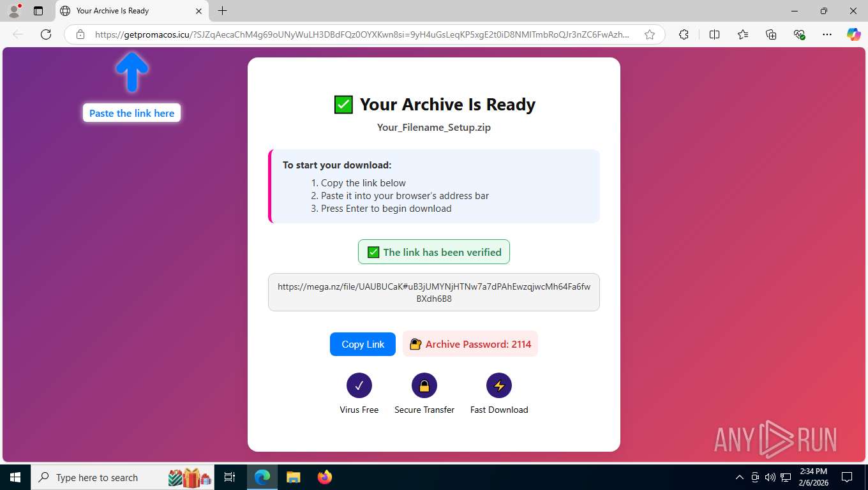The image size is (868, 490).
Task: Open Collections icon
Action: point(771,34)
